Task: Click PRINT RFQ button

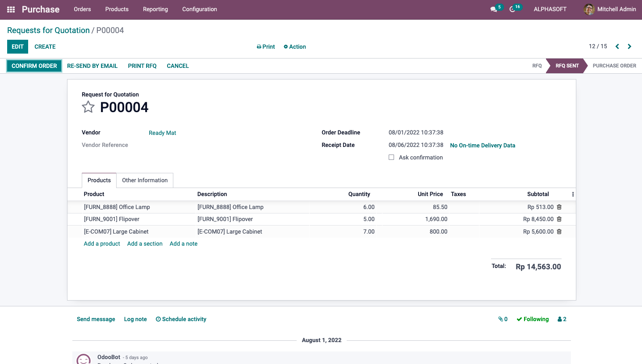Action: (x=142, y=66)
